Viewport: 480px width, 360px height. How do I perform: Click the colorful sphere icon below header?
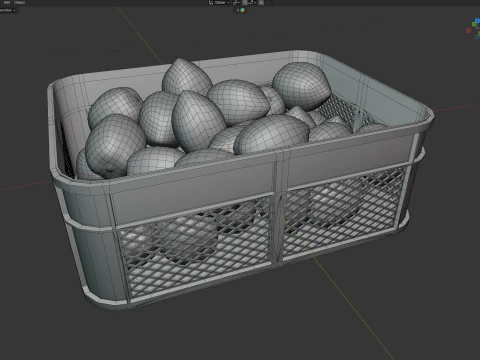click(x=243, y=10)
